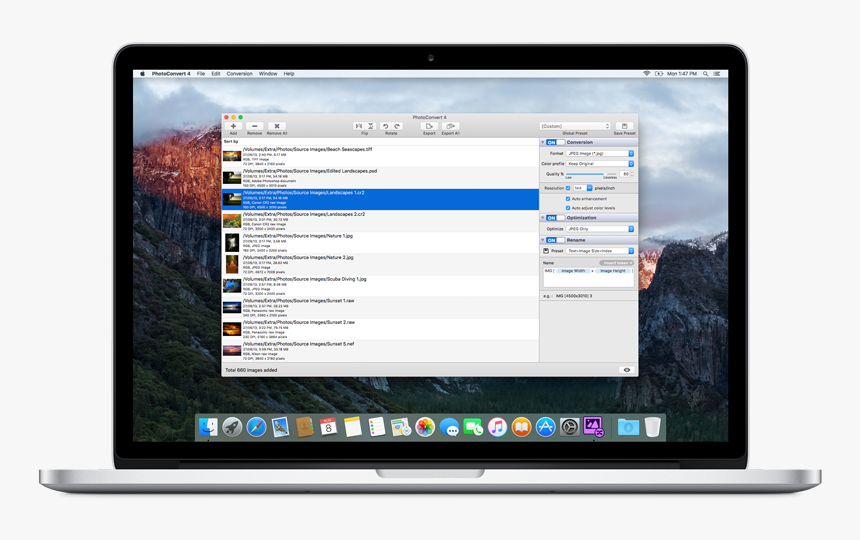860x540 pixels.
Task: Click the Quality % slider
Action: click(x=591, y=174)
